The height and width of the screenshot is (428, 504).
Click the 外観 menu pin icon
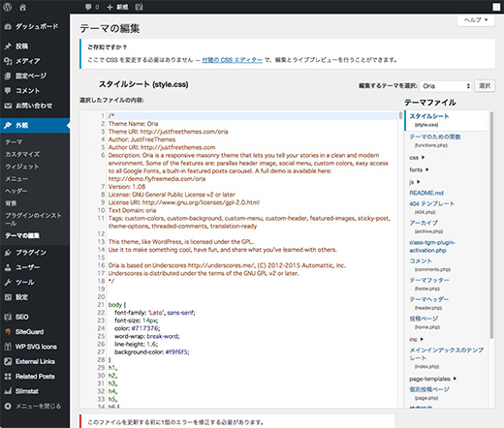pos(8,125)
